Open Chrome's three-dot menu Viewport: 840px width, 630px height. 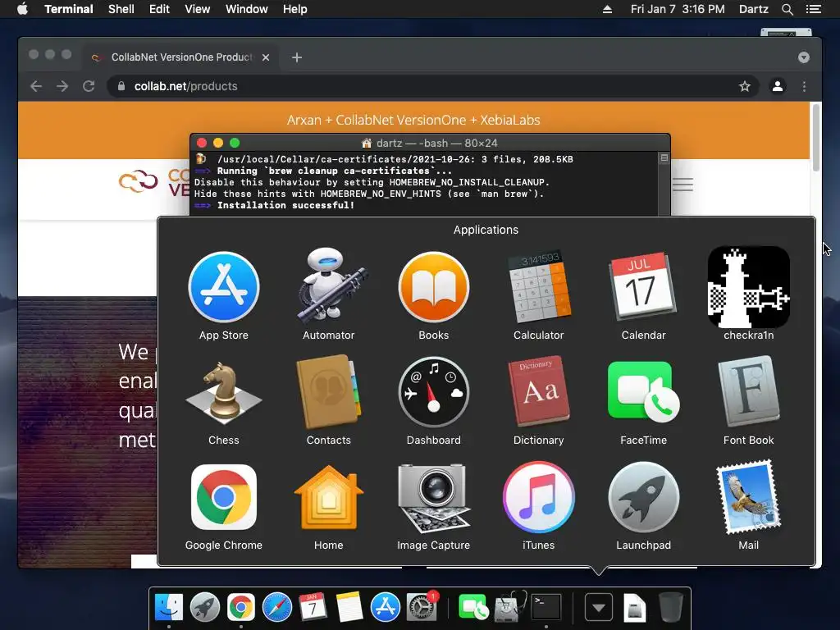point(804,86)
